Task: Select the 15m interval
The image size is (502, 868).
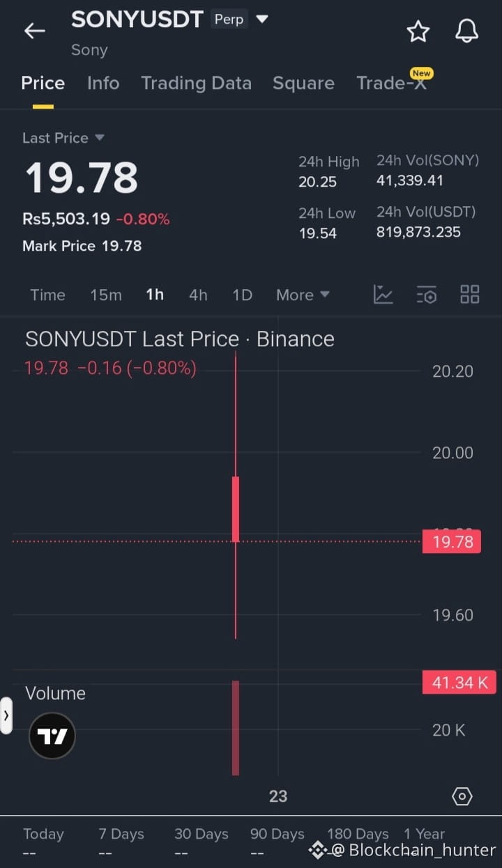Action: click(x=106, y=295)
